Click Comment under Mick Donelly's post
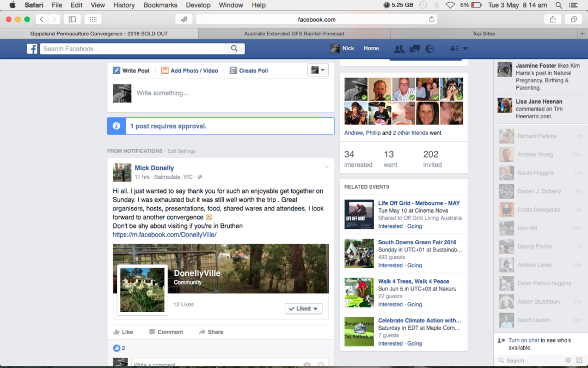The width and height of the screenshot is (588, 368). (166, 332)
